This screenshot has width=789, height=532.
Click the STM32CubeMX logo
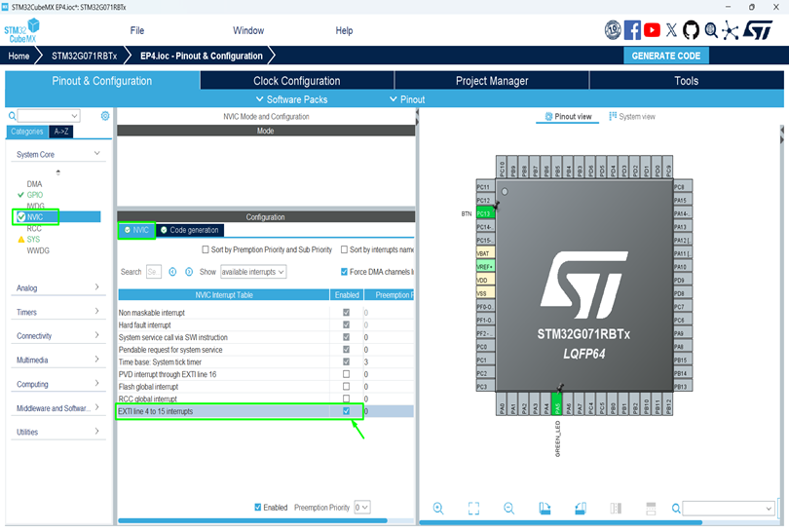pyautogui.click(x=21, y=30)
